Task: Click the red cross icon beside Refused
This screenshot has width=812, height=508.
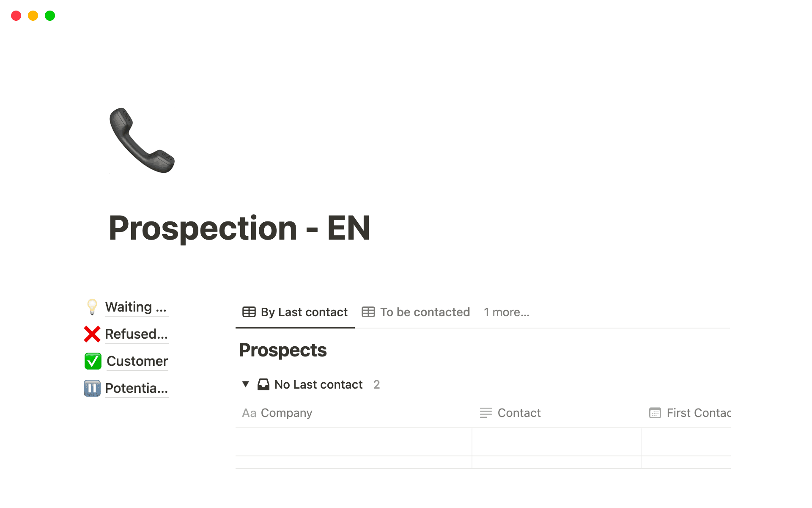Action: (x=92, y=334)
